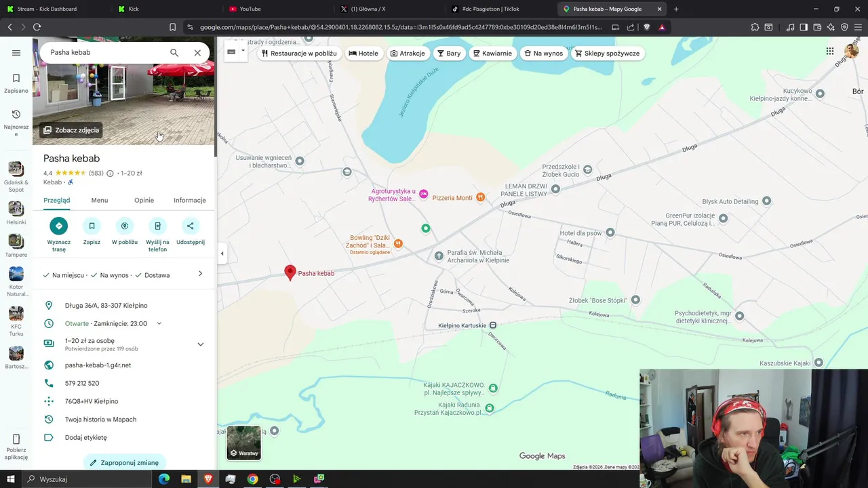This screenshot has width=868, height=488.
Task: Open the Brave wallet icon
Action: pyautogui.click(x=817, y=27)
